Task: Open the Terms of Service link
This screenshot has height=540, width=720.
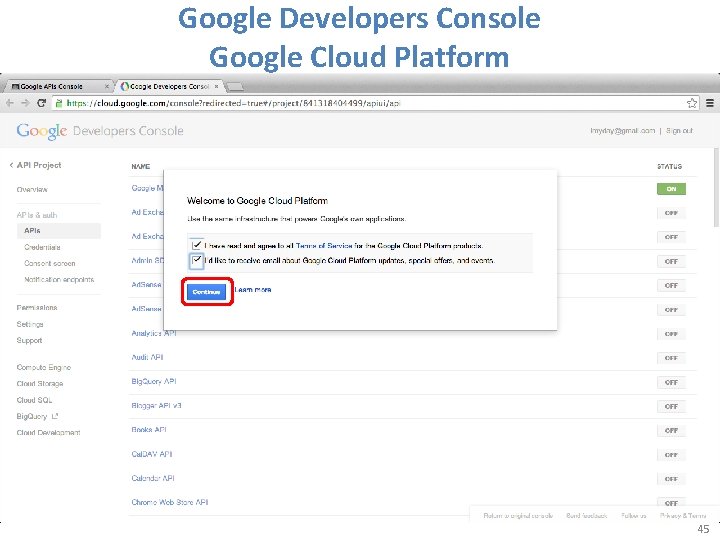Action: tap(324, 246)
